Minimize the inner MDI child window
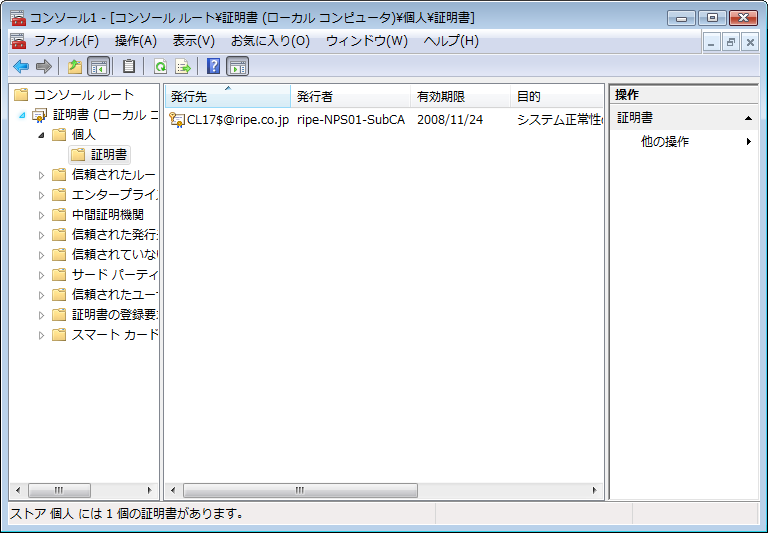 coord(711,42)
